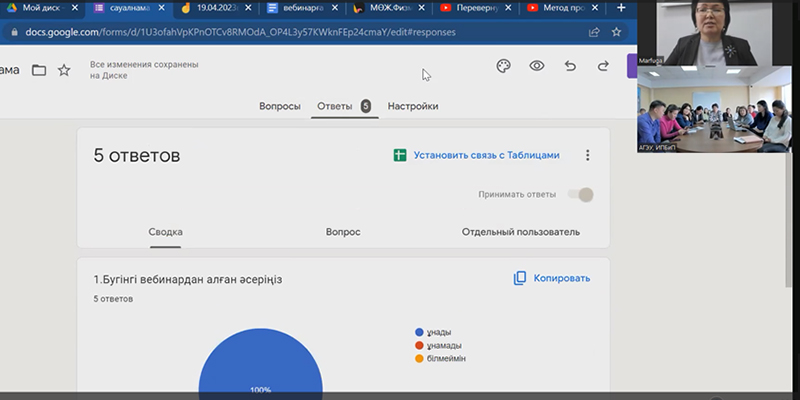The image size is (800, 400).
Task: Open the theme customization palette icon
Action: pyautogui.click(x=503, y=66)
